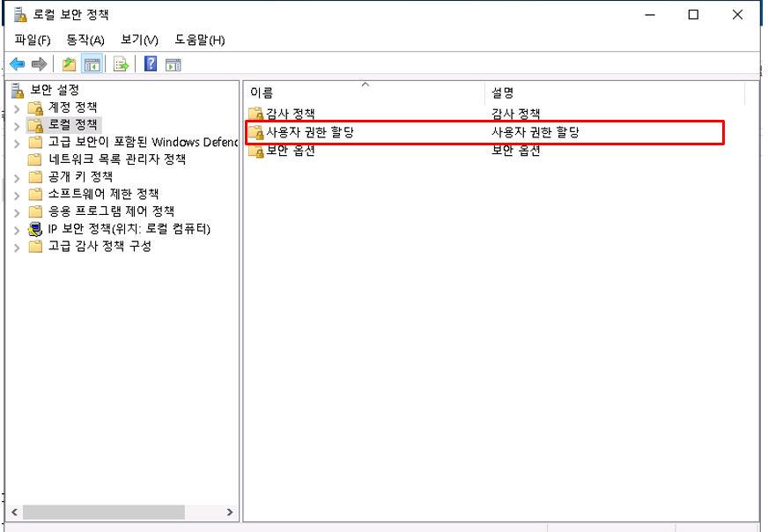This screenshot has height=532, width=768.
Task: Expand the 계정 정책 tree node
Action: (x=17, y=108)
